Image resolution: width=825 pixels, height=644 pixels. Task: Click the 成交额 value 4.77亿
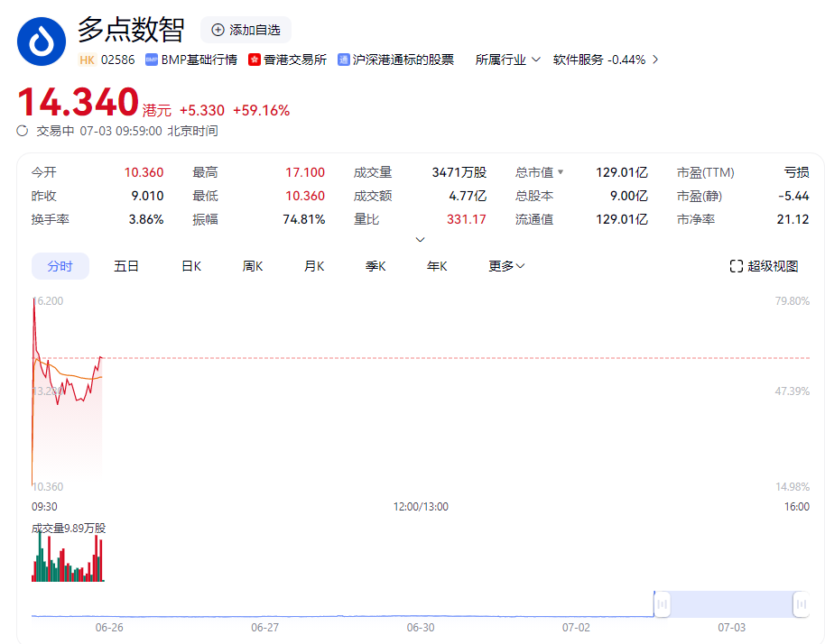click(x=468, y=196)
